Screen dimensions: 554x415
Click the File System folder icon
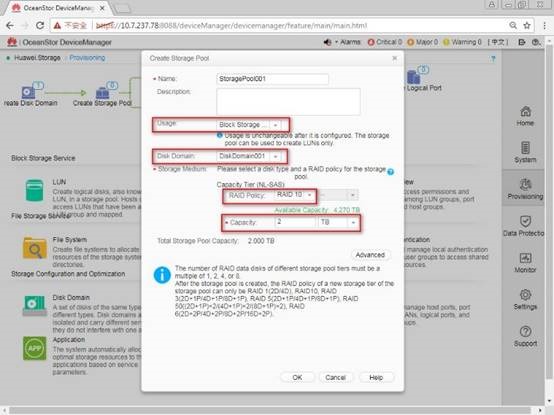click(x=34, y=248)
